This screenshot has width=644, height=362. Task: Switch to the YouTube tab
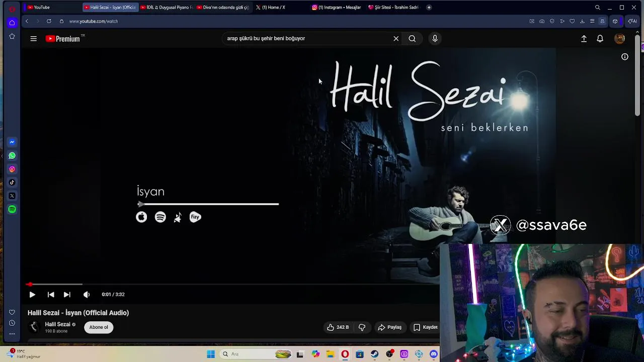point(53,8)
